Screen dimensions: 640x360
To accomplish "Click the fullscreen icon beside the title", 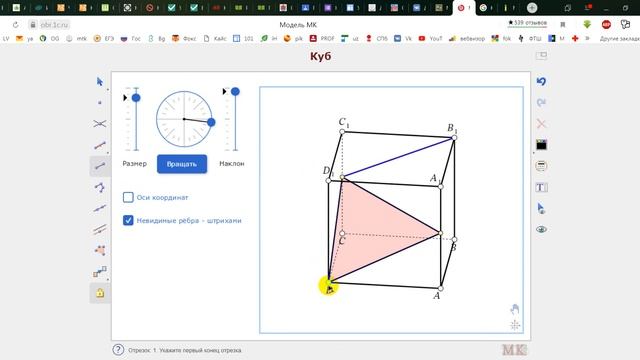I will point(541,56).
